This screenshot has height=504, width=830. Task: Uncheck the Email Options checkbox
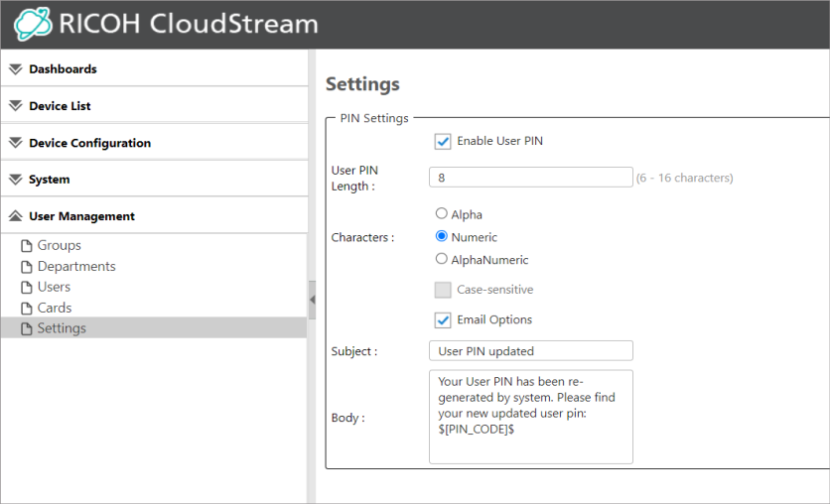click(x=443, y=319)
